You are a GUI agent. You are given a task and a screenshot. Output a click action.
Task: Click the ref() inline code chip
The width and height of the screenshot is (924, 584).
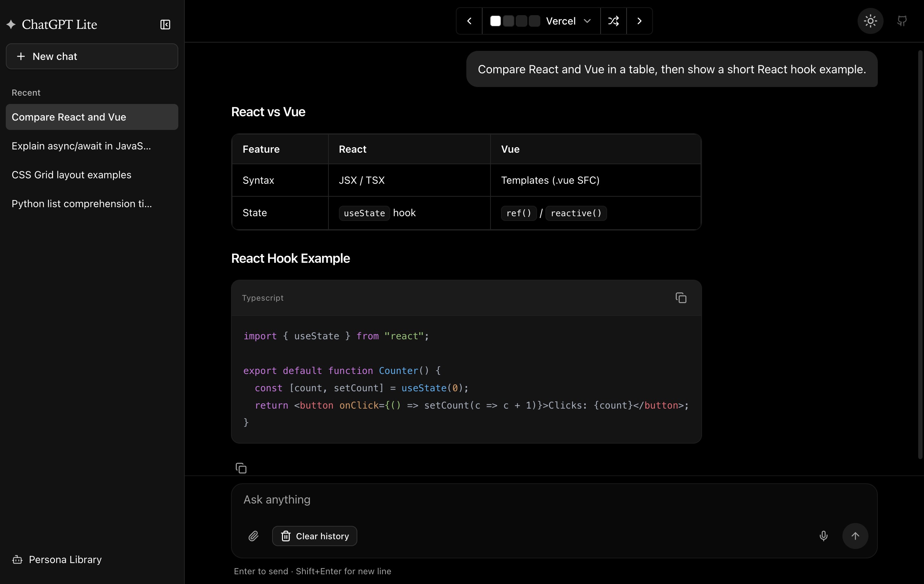[519, 213]
